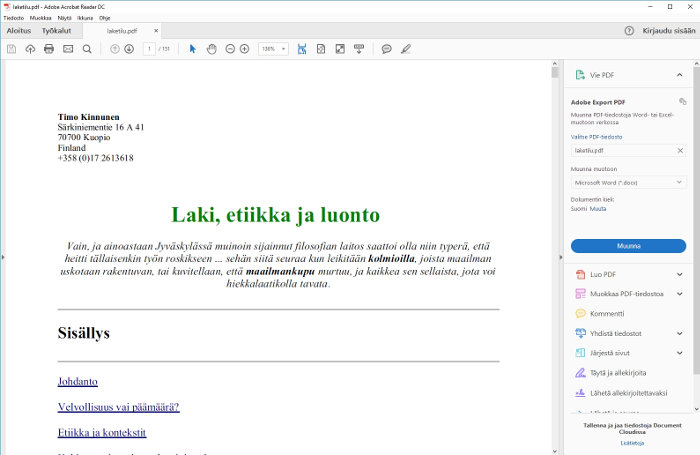700x455 pixels.
Task: Open Velvollisuus vai päämäärä? link
Action: 119,407
